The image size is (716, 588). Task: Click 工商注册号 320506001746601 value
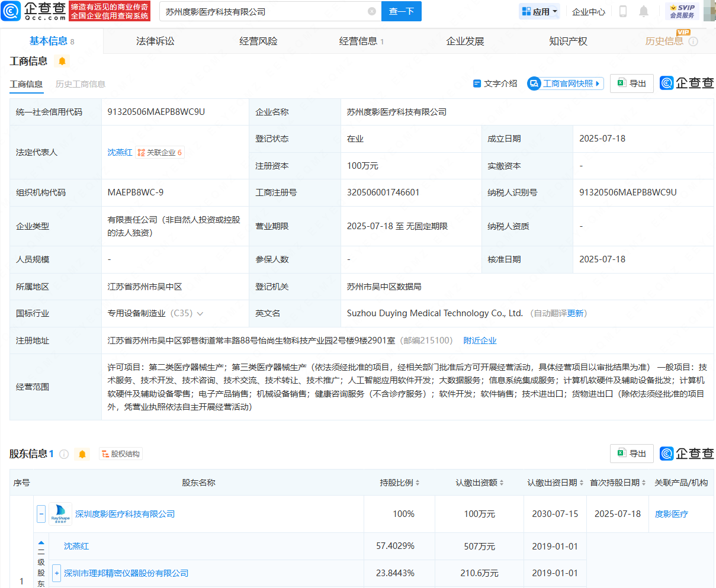(x=383, y=192)
